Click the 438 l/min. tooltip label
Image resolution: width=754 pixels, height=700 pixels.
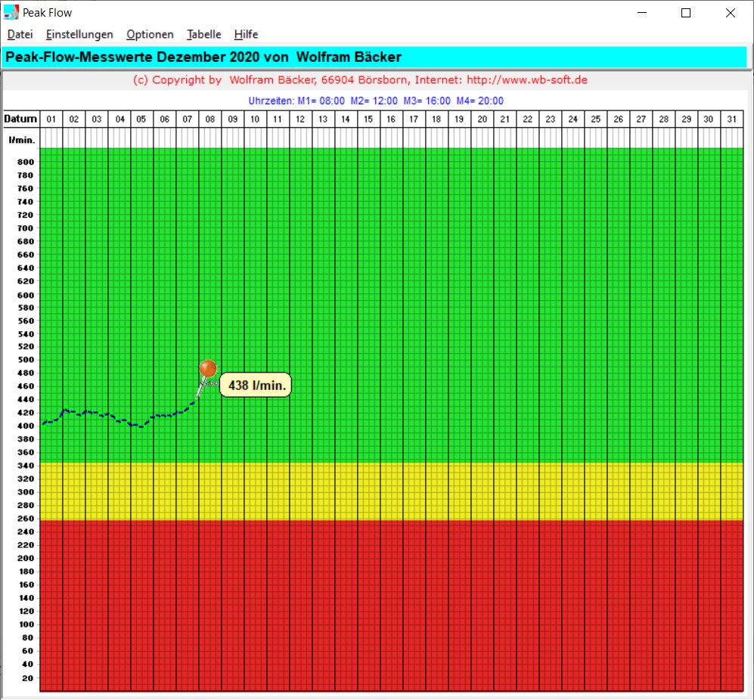[257, 386]
